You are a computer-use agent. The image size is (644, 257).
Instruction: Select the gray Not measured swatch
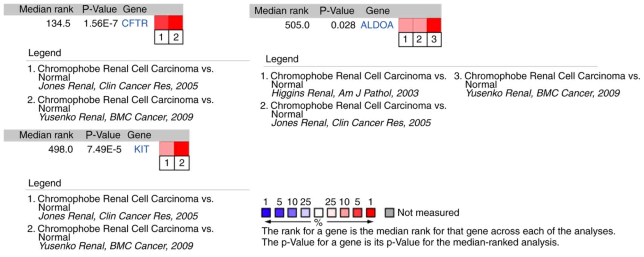(389, 213)
